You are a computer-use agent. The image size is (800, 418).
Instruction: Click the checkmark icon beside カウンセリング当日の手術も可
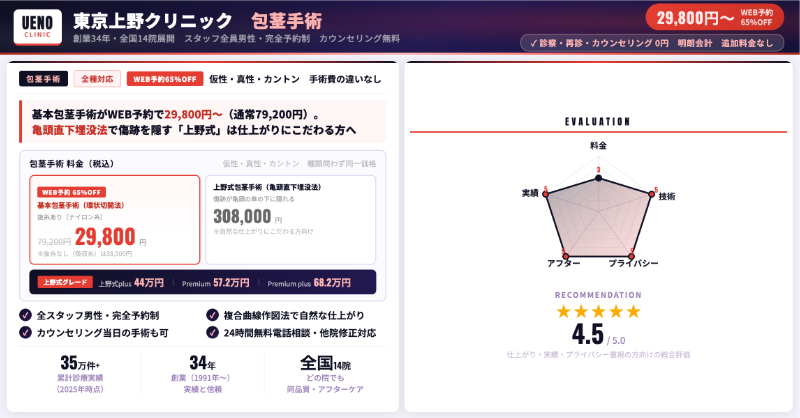pos(25,332)
